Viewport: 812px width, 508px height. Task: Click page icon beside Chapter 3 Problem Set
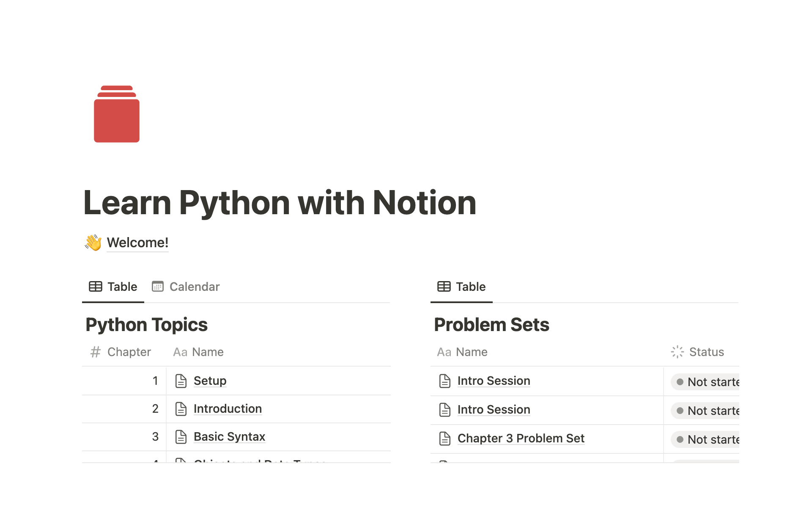[x=444, y=438]
